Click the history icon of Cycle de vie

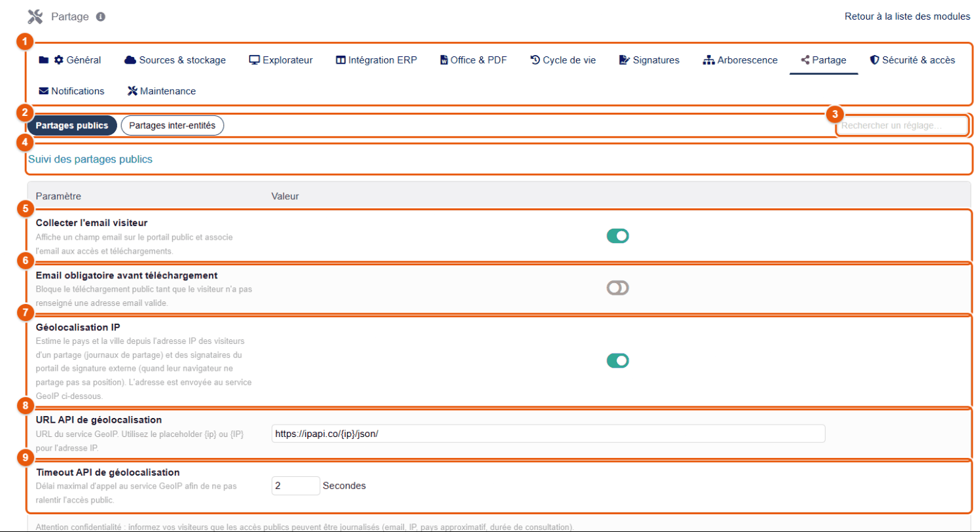(535, 60)
